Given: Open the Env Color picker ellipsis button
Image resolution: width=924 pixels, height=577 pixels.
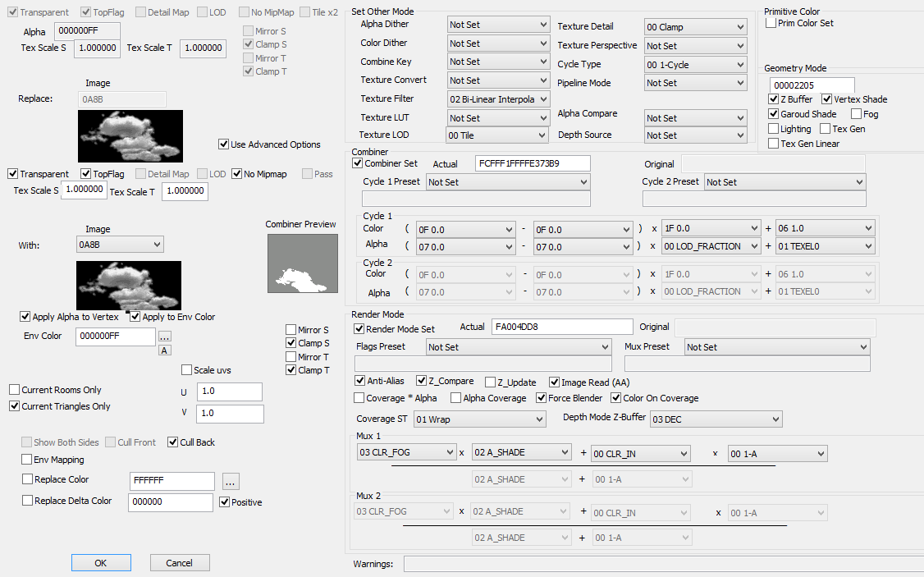Looking at the screenshot, I should (164, 337).
